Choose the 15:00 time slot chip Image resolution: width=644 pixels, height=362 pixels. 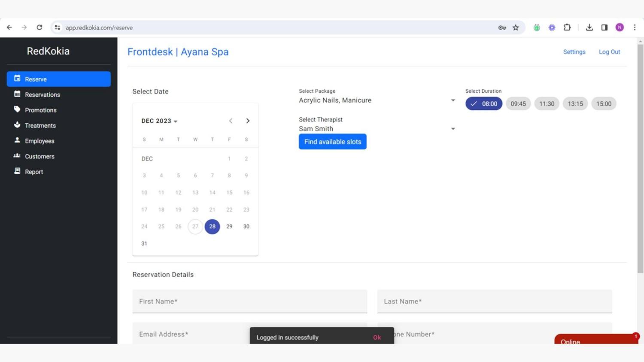click(603, 103)
